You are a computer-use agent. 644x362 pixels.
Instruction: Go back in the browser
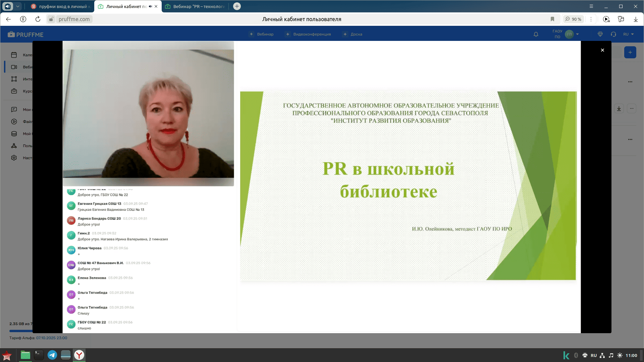[8, 19]
